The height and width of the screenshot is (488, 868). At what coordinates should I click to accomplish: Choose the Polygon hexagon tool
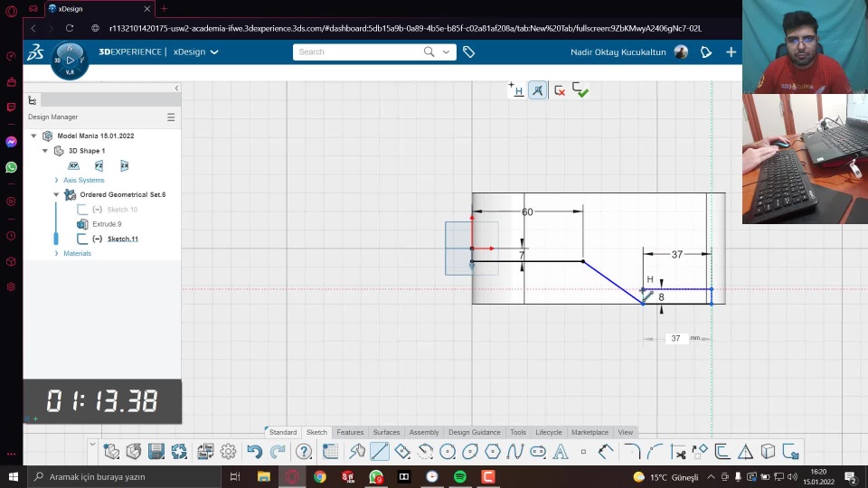(493, 452)
